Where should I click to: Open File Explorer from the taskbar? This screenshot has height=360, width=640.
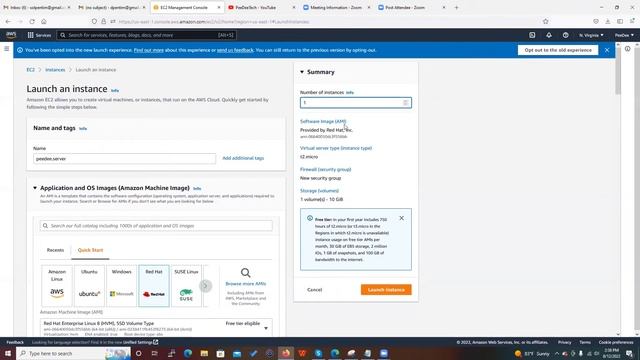[x=204, y=353]
